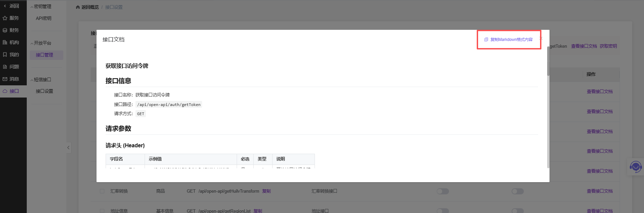The width and height of the screenshot is (644, 213).
Task: Click the heading 获取接口访问令牌
Action: [x=127, y=66]
